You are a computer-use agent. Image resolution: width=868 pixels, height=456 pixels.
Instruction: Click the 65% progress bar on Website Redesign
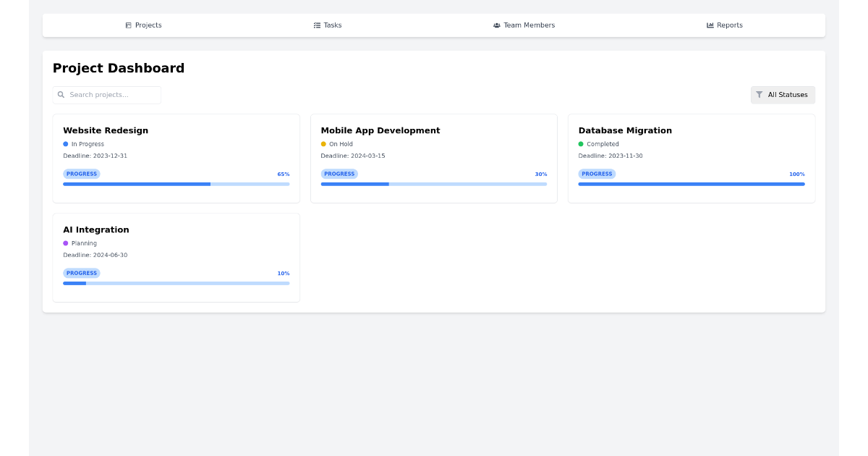(176, 184)
